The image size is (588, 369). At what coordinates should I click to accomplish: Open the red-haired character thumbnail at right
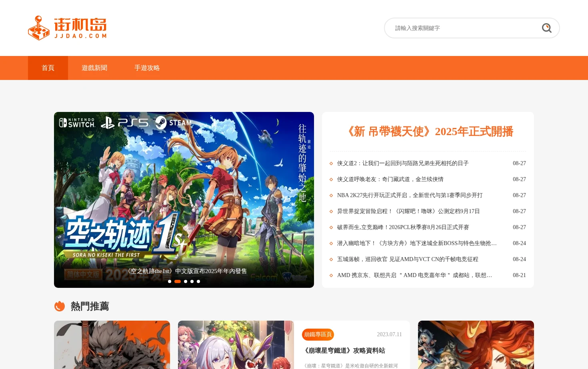[476, 345]
